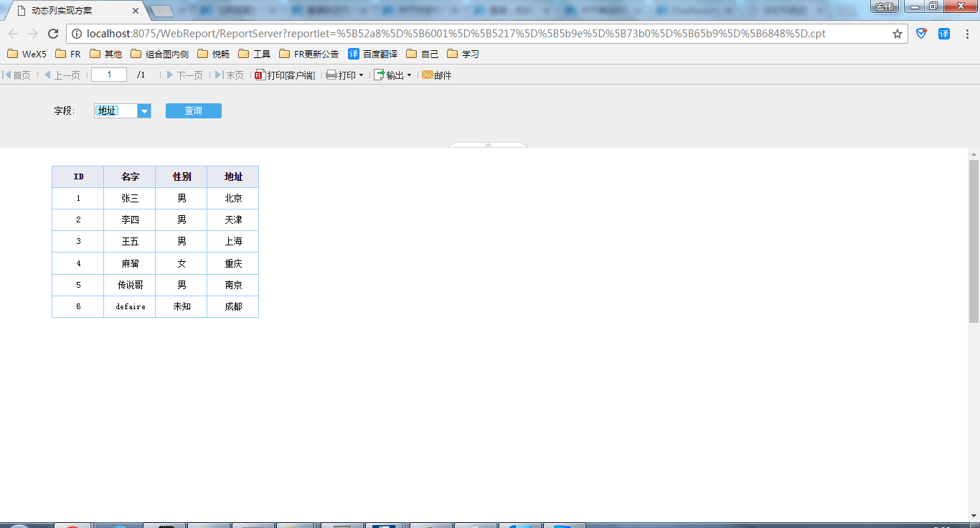Open the 百度翻译 bookmark
The width and height of the screenshot is (980, 528).
click(372, 54)
